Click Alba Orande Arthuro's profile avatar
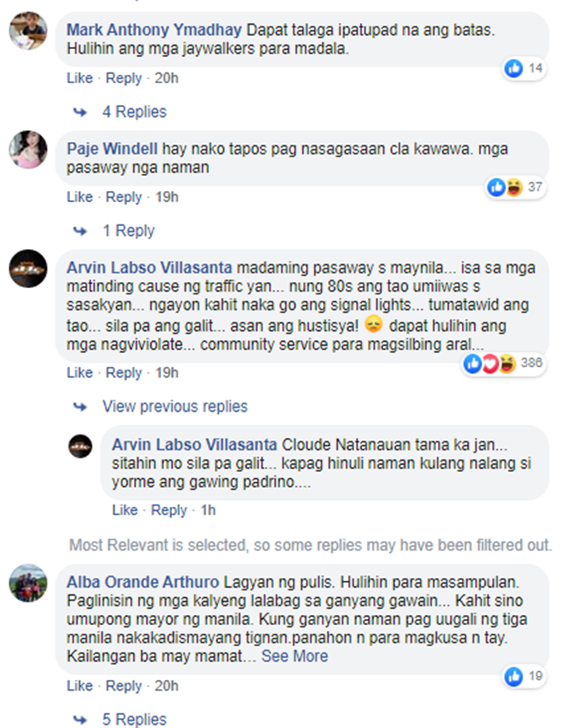584x728 pixels. [28, 583]
